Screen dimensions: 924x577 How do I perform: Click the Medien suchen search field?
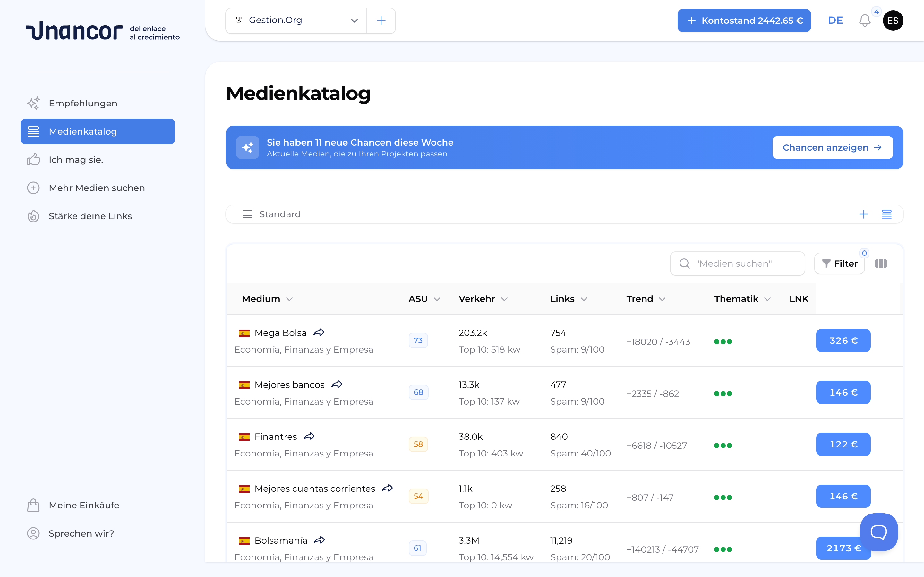tap(737, 263)
